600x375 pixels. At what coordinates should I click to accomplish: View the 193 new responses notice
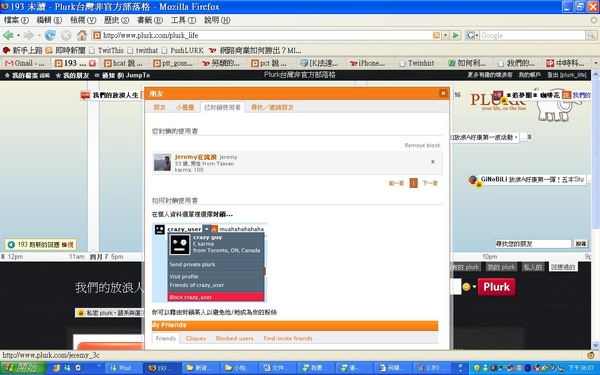(x=41, y=245)
